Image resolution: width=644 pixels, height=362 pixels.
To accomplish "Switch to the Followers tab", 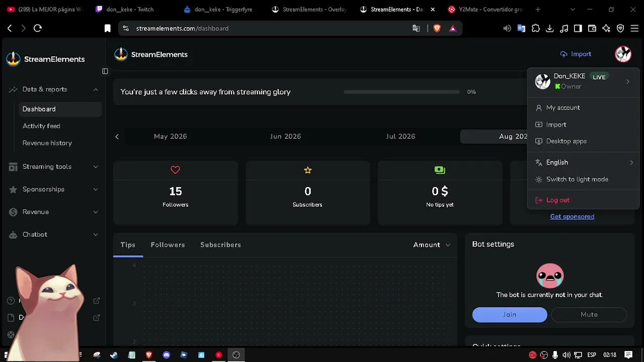I will click(x=168, y=245).
